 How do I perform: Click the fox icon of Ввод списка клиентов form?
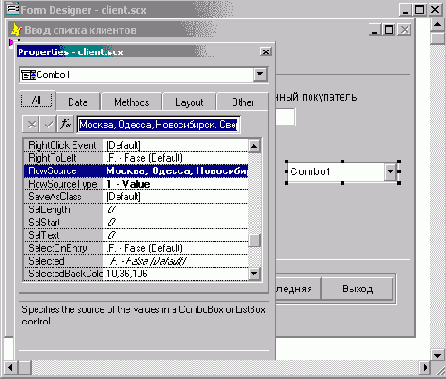16,30
